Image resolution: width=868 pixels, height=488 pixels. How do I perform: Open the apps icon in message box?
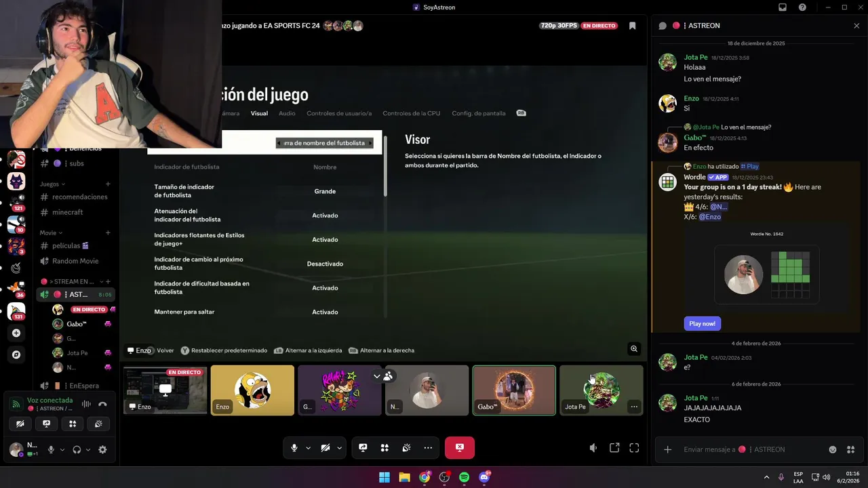click(x=851, y=449)
